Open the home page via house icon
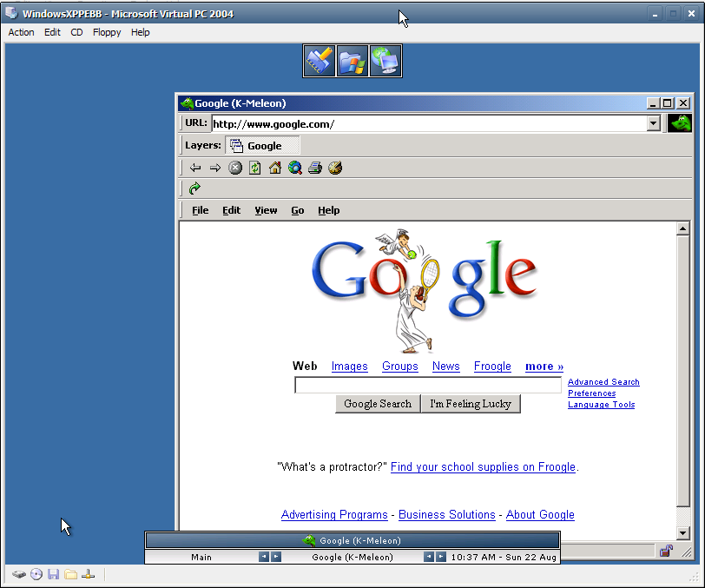Screen dimensions: 705x588 click(275, 168)
